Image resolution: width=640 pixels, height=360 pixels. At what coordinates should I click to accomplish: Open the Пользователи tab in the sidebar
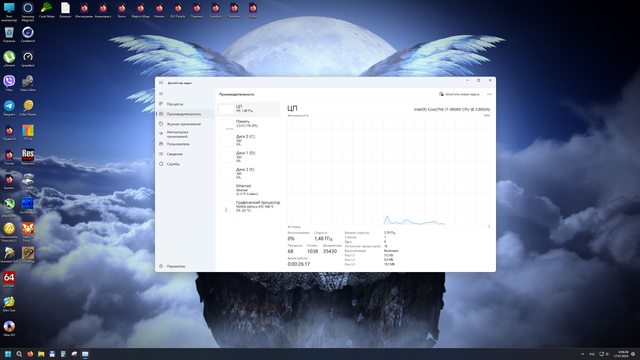tap(186, 144)
